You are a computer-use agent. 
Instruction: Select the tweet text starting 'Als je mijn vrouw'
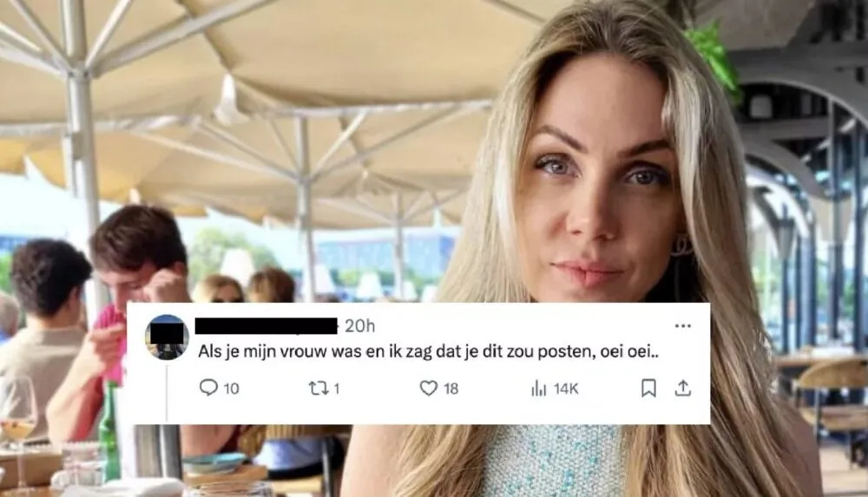click(429, 351)
